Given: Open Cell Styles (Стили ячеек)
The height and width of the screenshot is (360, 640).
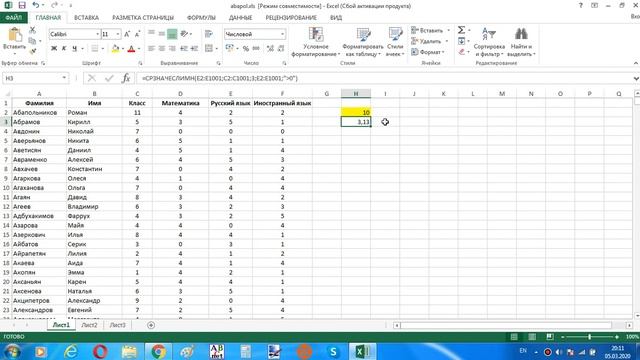Looking at the screenshot, I should pos(395,42).
